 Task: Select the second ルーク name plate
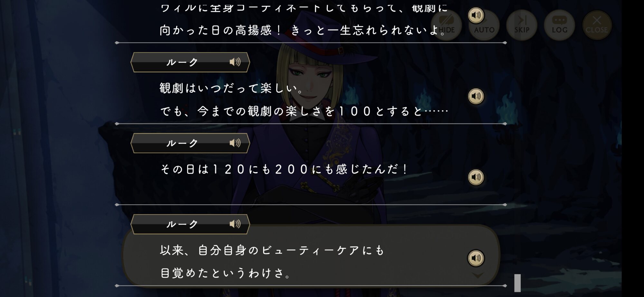point(190,143)
